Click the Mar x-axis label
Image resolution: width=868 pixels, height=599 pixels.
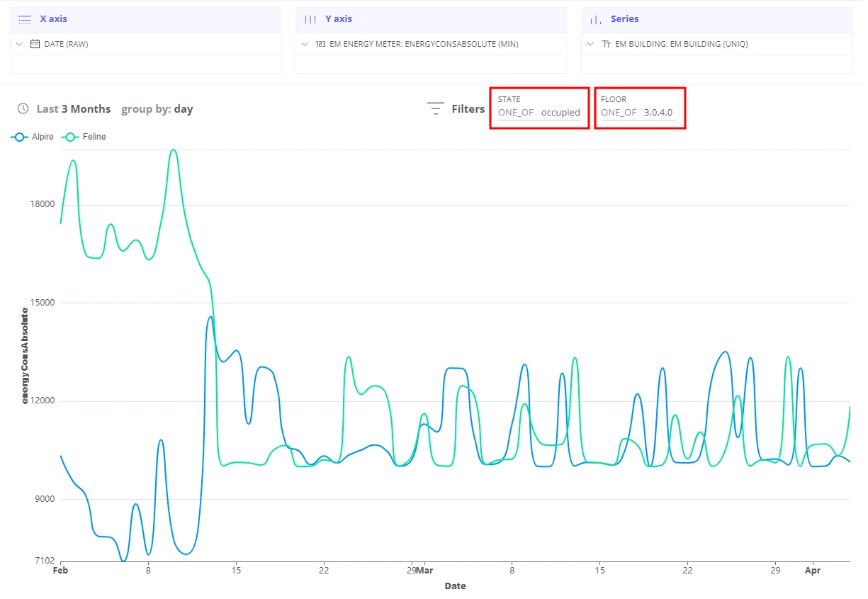424,570
